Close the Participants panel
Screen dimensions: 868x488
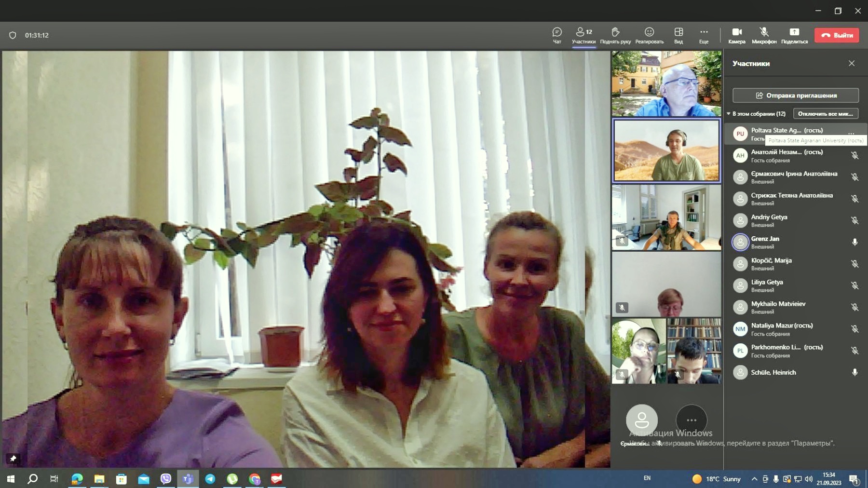click(x=852, y=63)
